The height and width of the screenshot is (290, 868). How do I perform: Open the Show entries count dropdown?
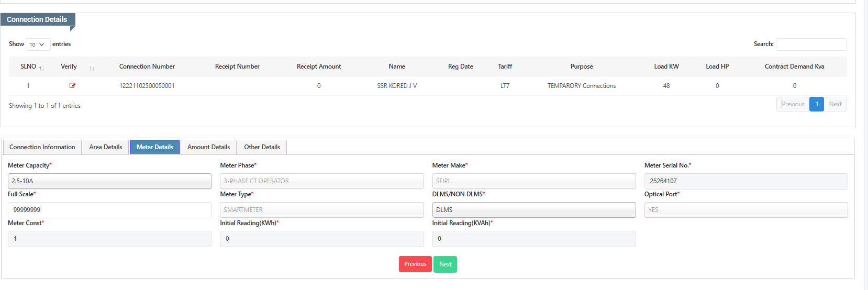(x=38, y=44)
